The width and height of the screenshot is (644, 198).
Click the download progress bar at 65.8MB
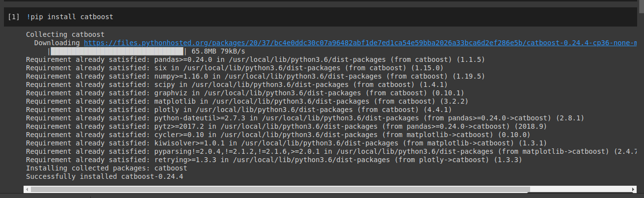click(117, 51)
